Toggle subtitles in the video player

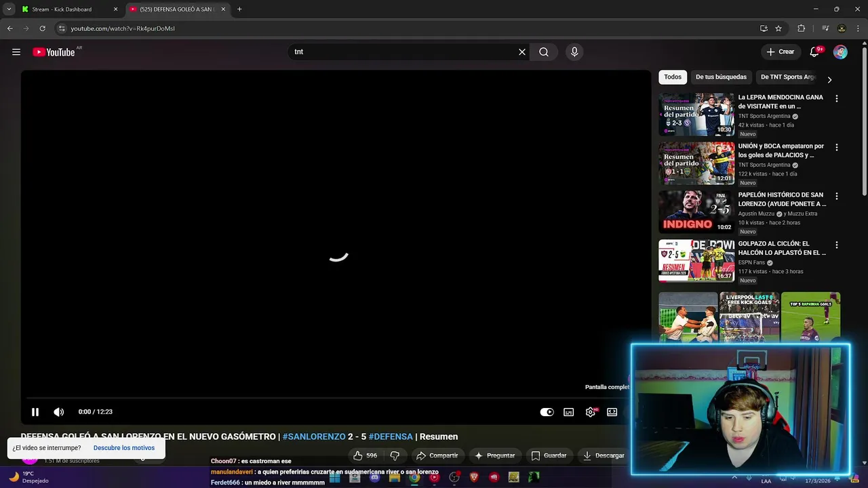569,412
